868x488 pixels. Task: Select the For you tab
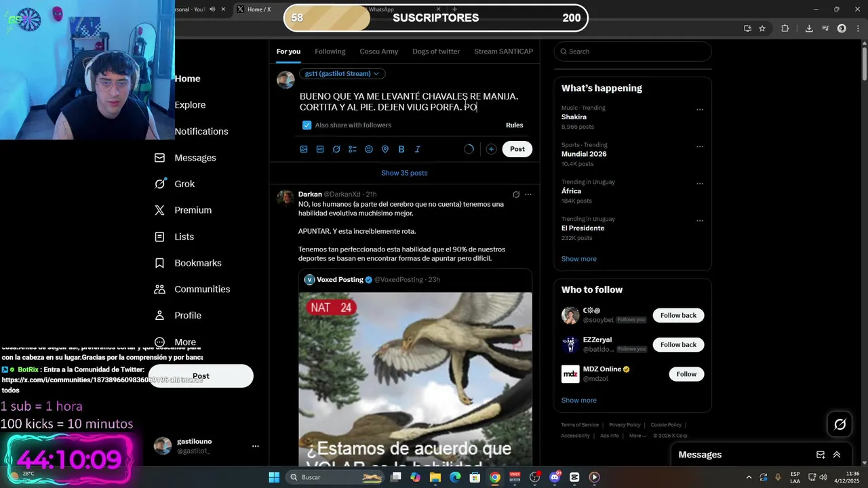(x=288, y=52)
